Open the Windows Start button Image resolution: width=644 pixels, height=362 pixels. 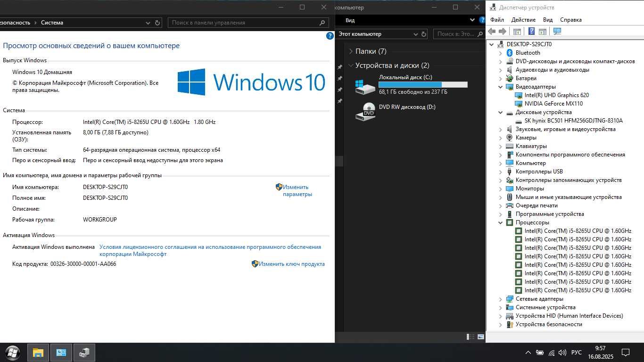click(x=13, y=352)
